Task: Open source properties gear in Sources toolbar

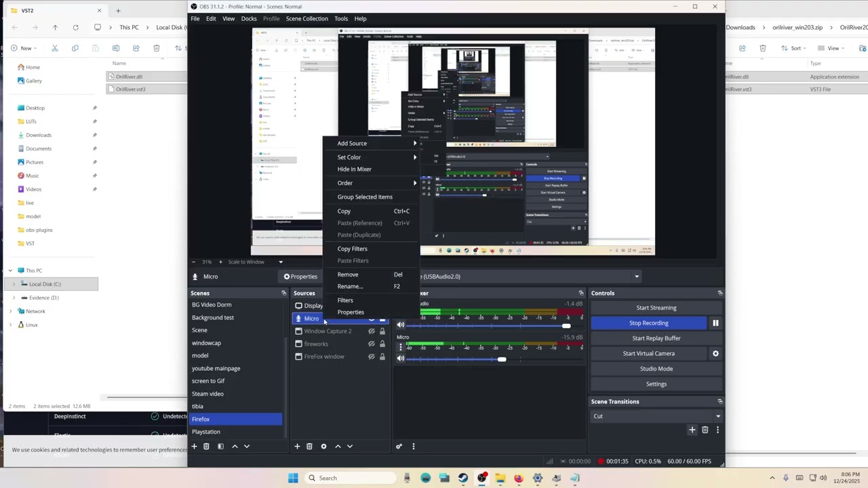Action: tap(323, 446)
